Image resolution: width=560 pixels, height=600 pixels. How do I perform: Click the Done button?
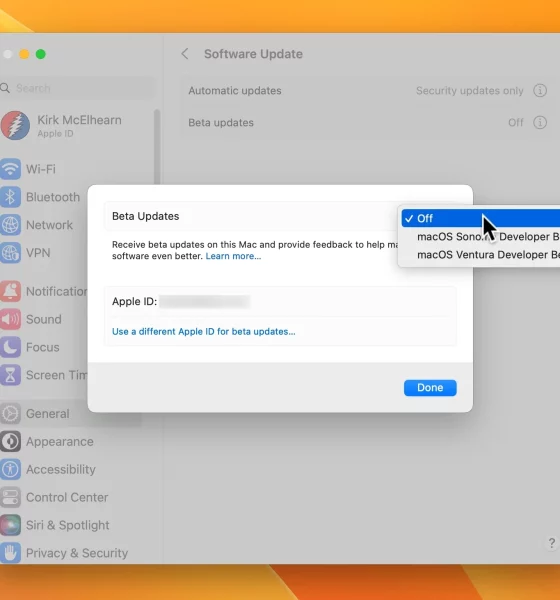(x=430, y=388)
